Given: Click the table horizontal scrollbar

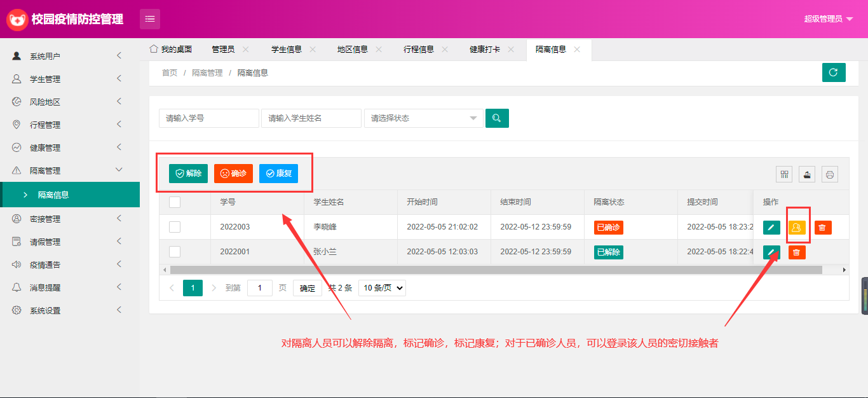Looking at the screenshot, I should coord(496,270).
